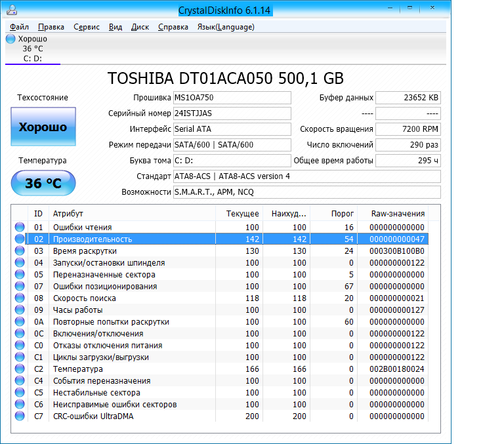This screenshot has height=444, width=504.
Task: Select the attribute name Нестабильные сектора
Action: click(x=96, y=393)
